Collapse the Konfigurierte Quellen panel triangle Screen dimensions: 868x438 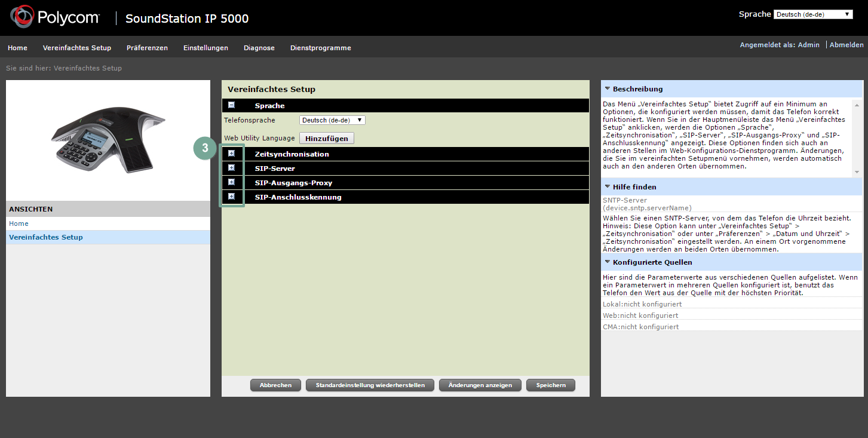point(608,262)
